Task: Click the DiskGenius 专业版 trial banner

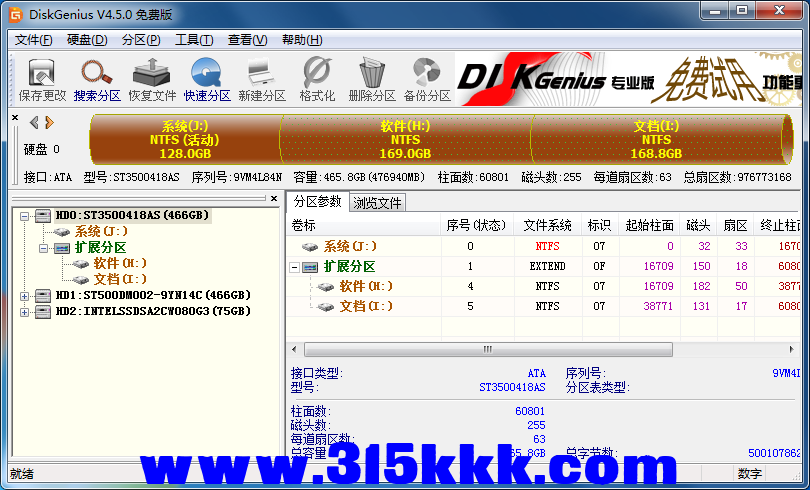Action: coord(628,80)
